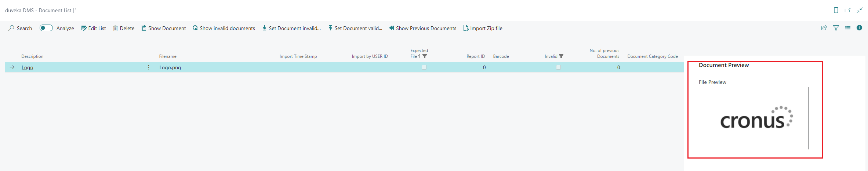Open page in new window icon
The width and height of the screenshot is (868, 171).
point(847,10)
